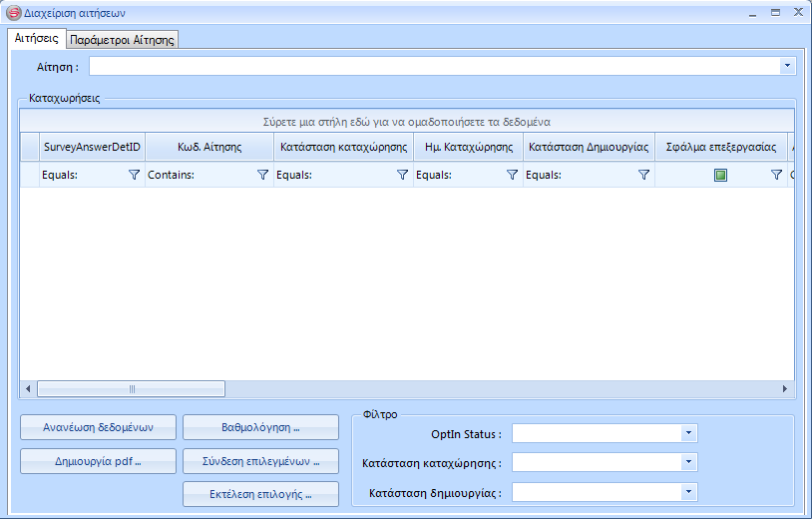Image resolution: width=812 pixels, height=519 pixels.
Task: Expand the Κατάσταση καταχώρησης filter dropdown
Action: point(688,462)
